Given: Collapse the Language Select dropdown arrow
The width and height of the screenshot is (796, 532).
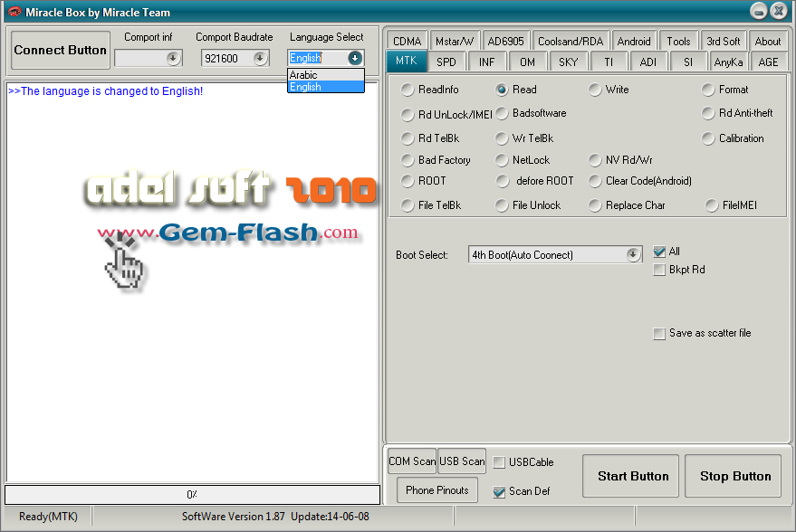Looking at the screenshot, I should 355,58.
